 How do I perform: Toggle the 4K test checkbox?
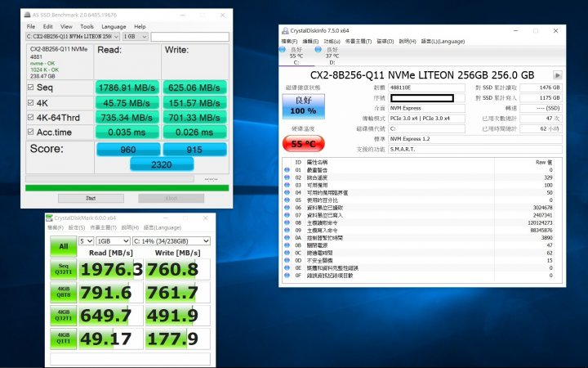30,102
